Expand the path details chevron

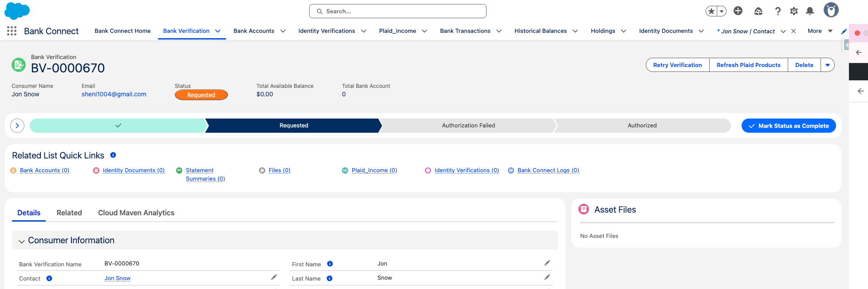click(17, 126)
